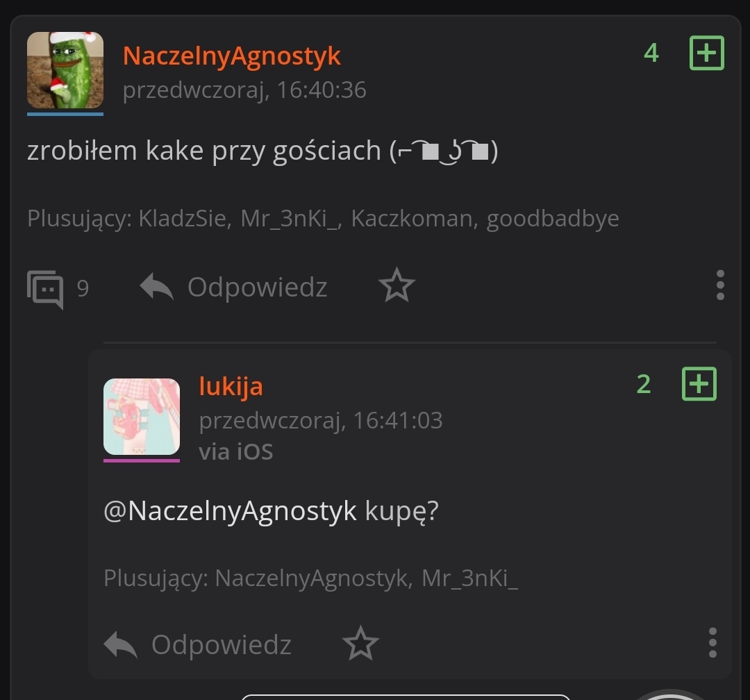Click reply arrow icon under main post
The image size is (750, 700).
(x=156, y=287)
